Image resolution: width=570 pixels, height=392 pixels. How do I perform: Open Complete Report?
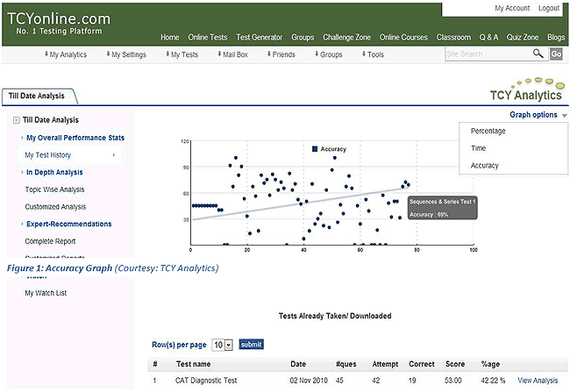point(50,241)
